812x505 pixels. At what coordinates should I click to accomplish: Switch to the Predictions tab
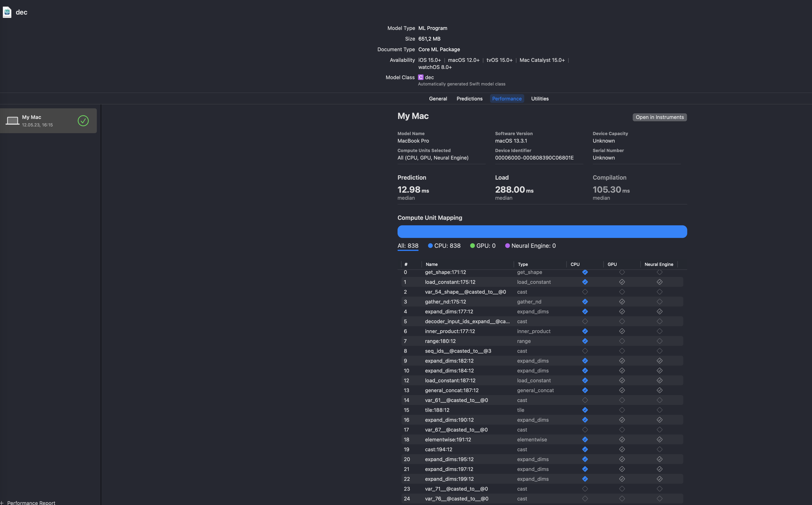(x=469, y=98)
